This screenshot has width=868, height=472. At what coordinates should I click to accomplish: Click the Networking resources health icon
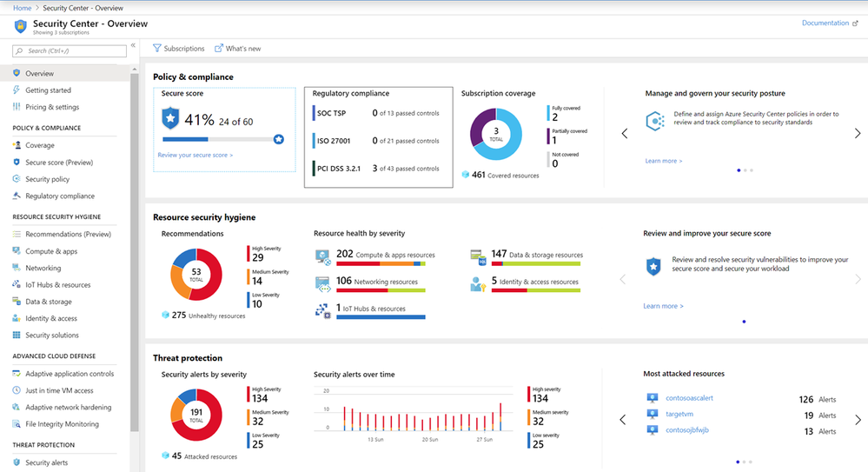322,284
